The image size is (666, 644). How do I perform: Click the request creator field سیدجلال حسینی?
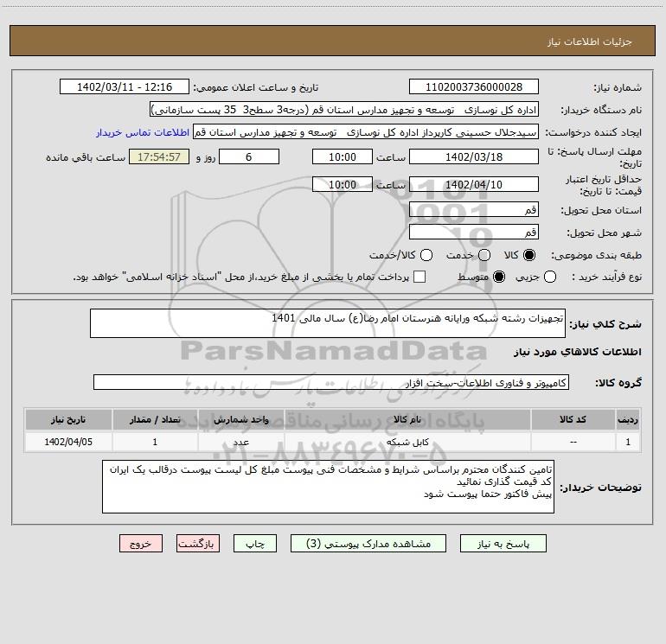click(x=366, y=132)
